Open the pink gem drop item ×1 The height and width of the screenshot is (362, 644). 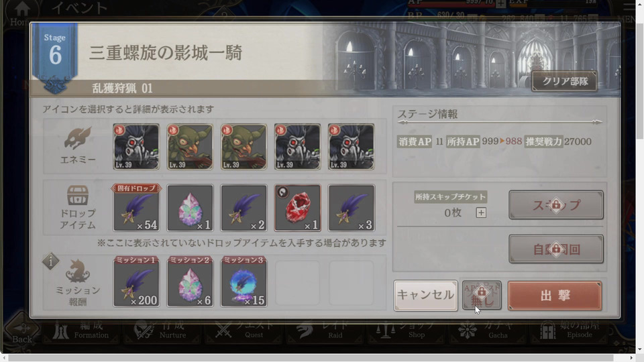[x=190, y=208]
